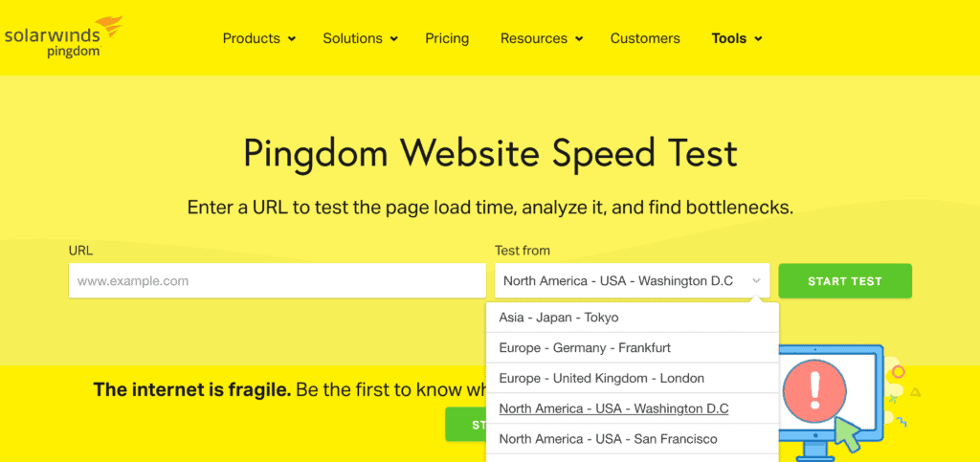The width and height of the screenshot is (980, 462).
Task: Click the Pingdom Website Speed Test heading
Action: coord(490,153)
